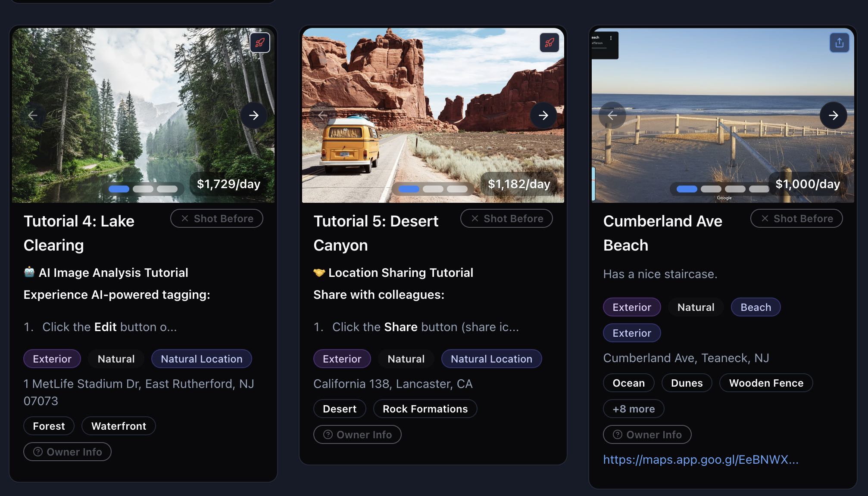Click the Desert Canyon van photo
The width and height of the screenshot is (868, 496).
pos(433,115)
